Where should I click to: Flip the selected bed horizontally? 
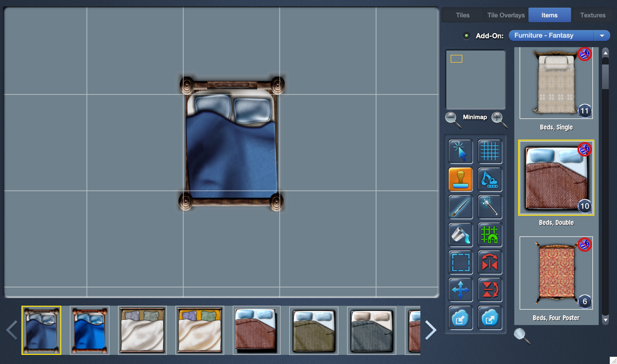[x=490, y=262]
